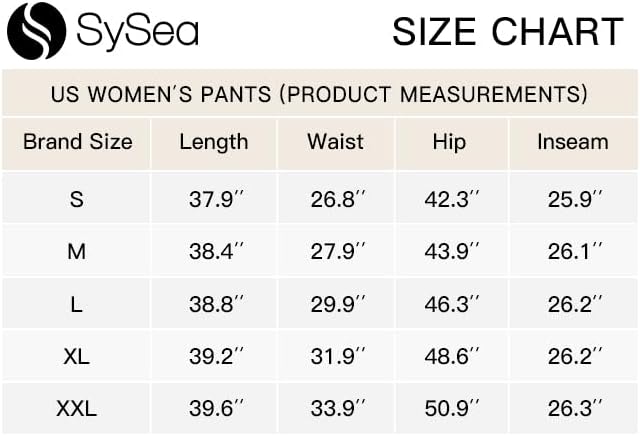Screen dimensions: 640x436
Task: Click the S size row label
Action: 77,199
